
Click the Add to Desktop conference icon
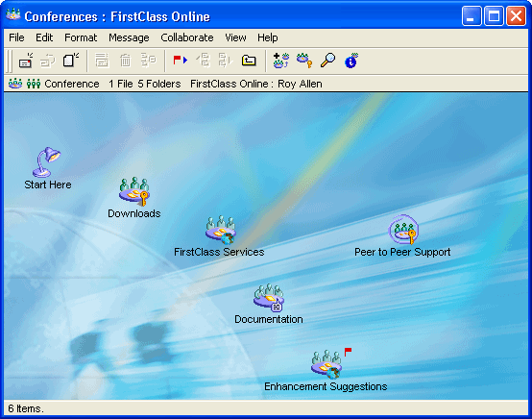coord(281,61)
